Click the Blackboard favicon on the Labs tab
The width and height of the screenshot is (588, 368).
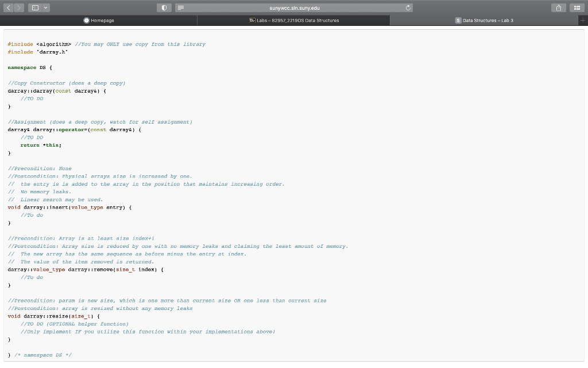pyautogui.click(x=252, y=20)
